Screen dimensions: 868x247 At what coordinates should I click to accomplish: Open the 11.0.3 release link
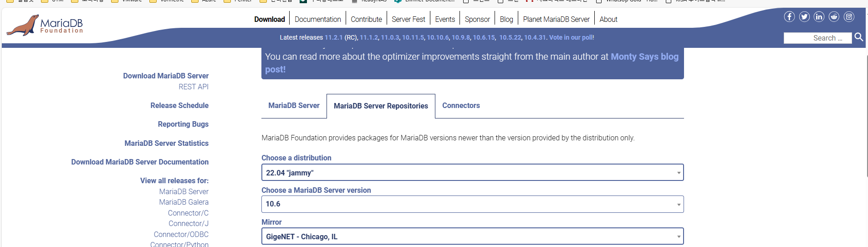pos(390,37)
